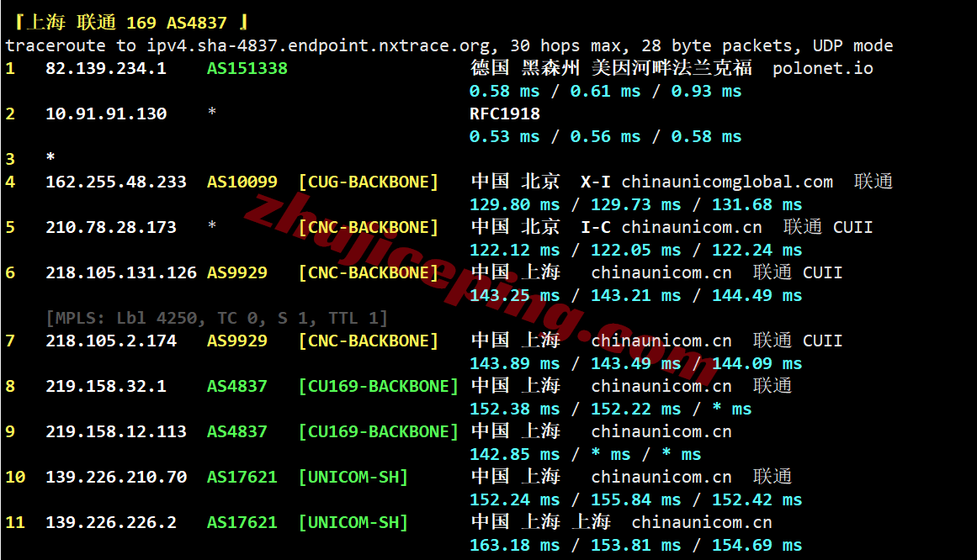
Task: Select latency 131.68 ms on hop 4
Action: 757,204
